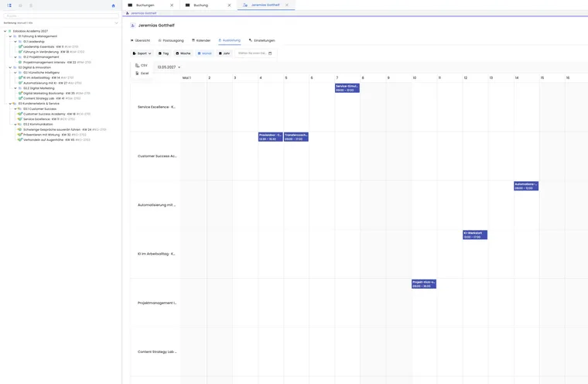Click the folder icon of 02 Digital & Innovation
The width and height of the screenshot is (588, 384).
(x=15, y=67)
